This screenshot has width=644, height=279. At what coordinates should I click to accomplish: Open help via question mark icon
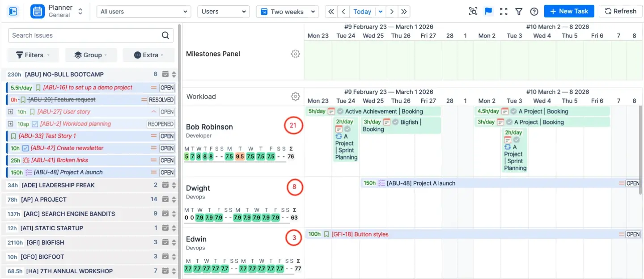tap(534, 12)
